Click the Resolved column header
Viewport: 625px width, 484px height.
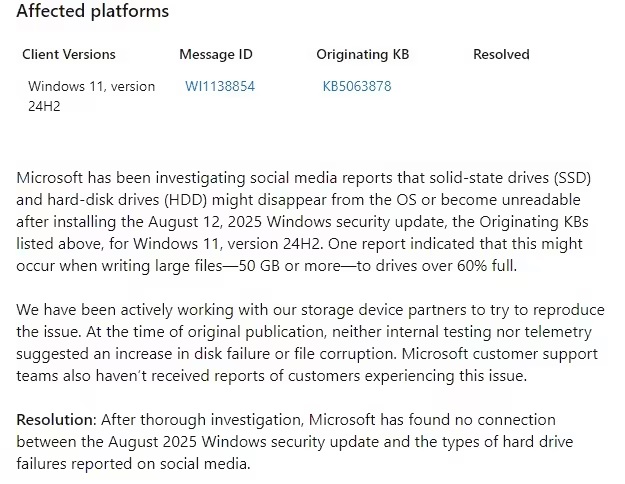click(501, 54)
